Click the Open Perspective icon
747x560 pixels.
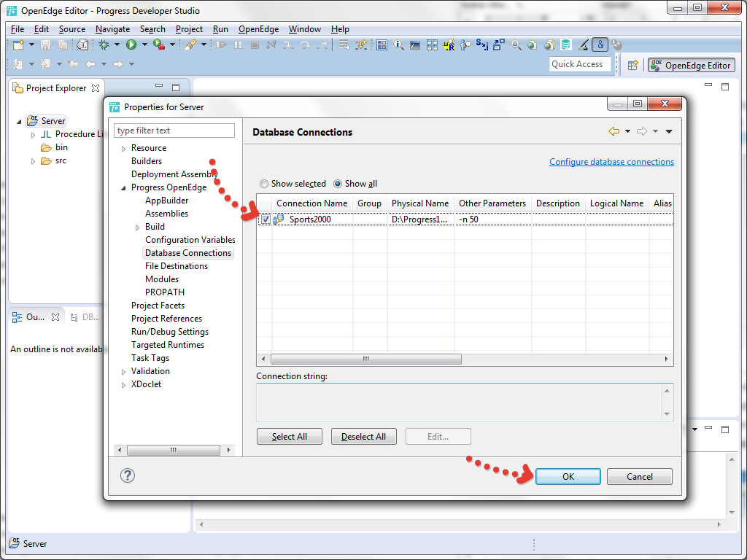(x=632, y=65)
